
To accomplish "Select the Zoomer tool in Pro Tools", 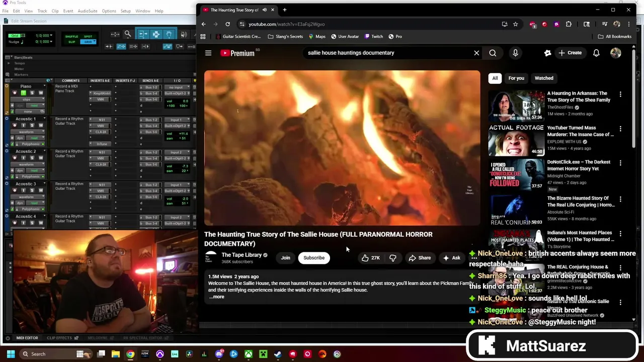I will [x=128, y=34].
